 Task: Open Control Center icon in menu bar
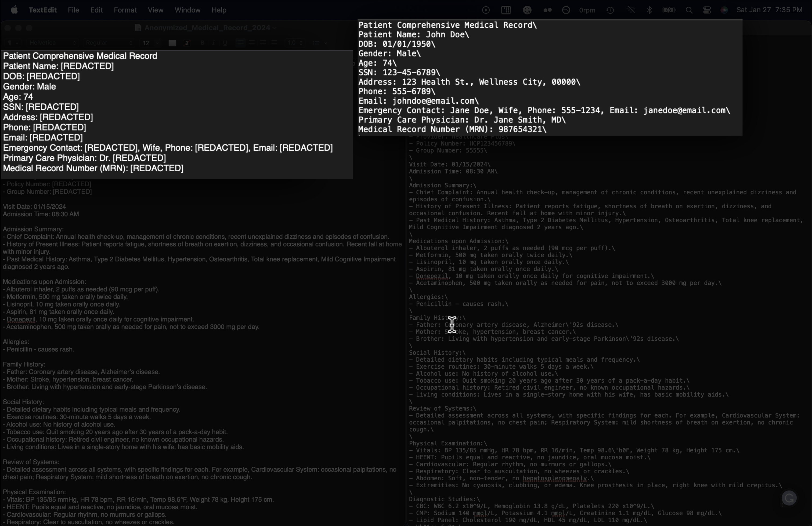point(707,10)
